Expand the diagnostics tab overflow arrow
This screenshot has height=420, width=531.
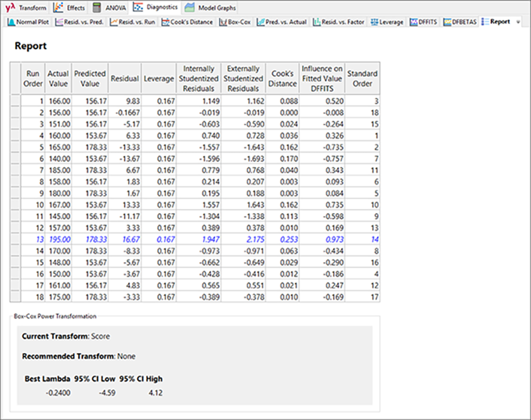click(518, 22)
